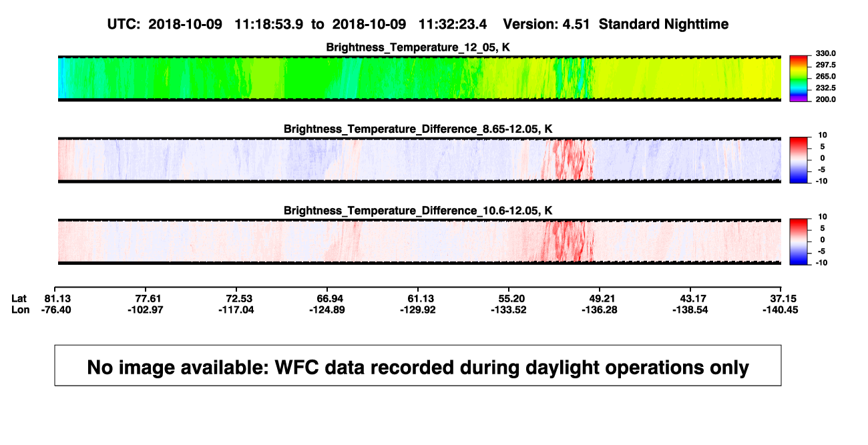Viewport: 868px width, 445px height.
Task: Click the 8.65-12.05 difference image strip
Action: [419, 160]
